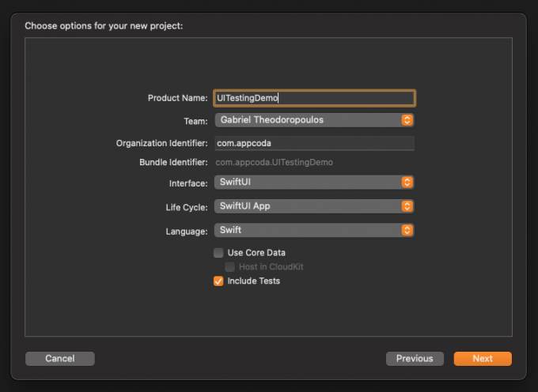Click the orange Next button

(483, 359)
